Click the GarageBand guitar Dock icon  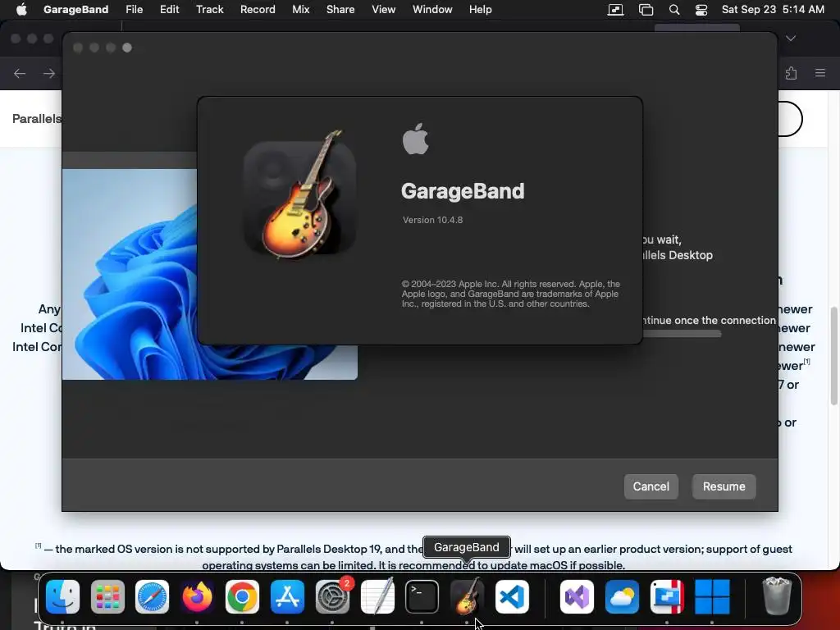[x=467, y=597]
